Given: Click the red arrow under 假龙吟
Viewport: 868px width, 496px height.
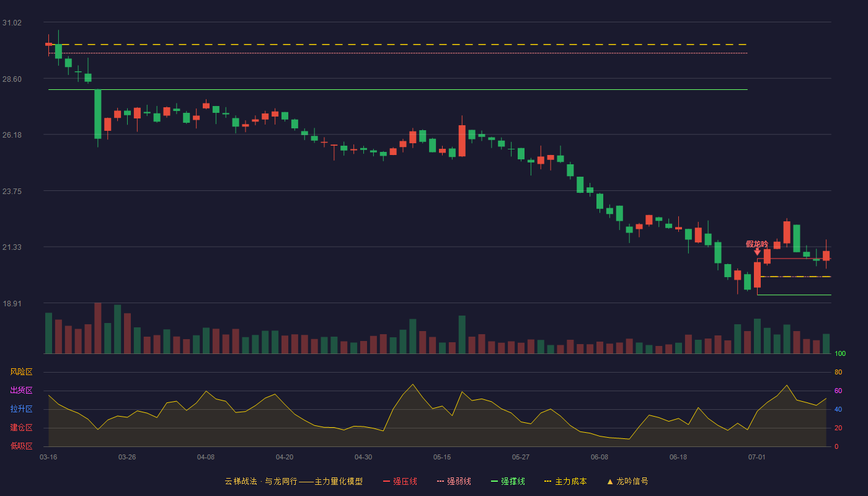Looking at the screenshot, I should pos(757,252).
